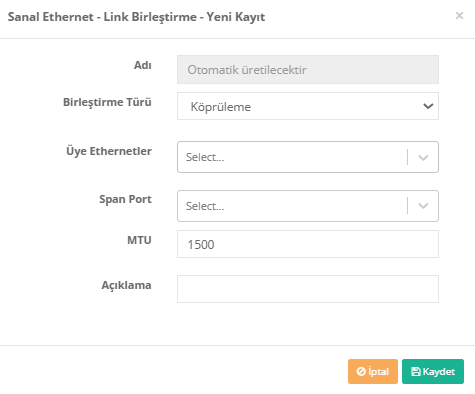Click into the empty Açıklama field
The image size is (475, 394).
click(x=308, y=289)
